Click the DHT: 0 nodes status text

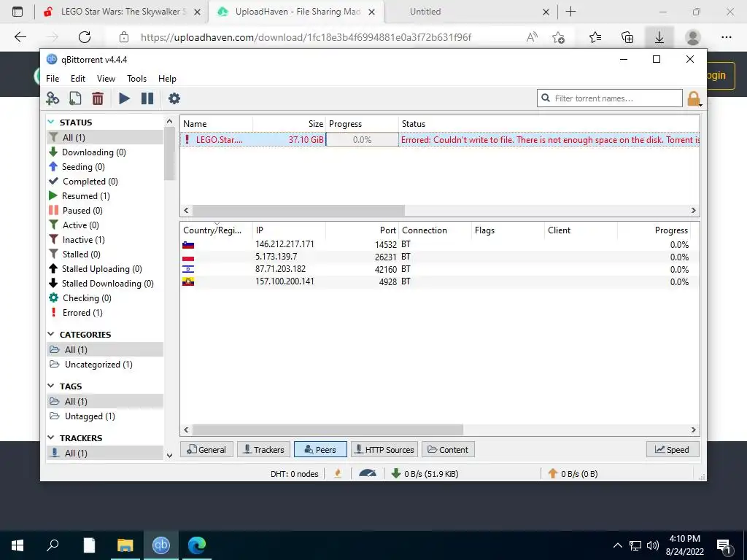(x=295, y=474)
